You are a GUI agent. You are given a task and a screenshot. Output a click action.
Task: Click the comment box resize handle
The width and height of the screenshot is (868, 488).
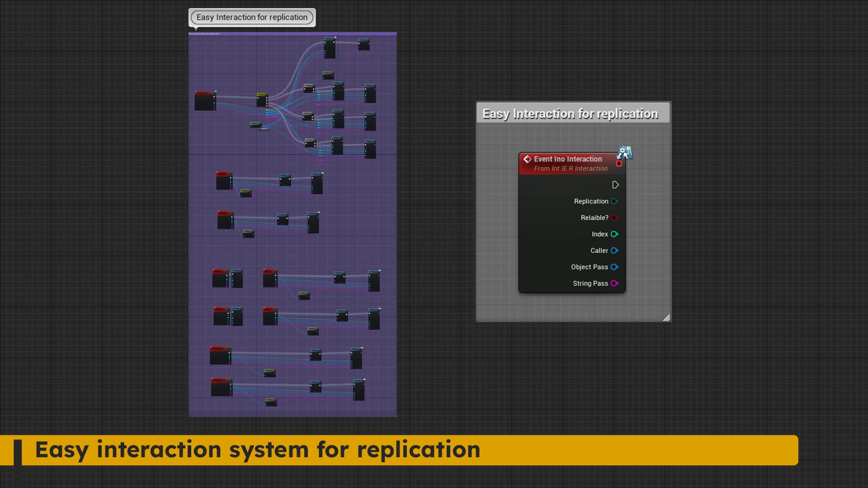coord(666,318)
